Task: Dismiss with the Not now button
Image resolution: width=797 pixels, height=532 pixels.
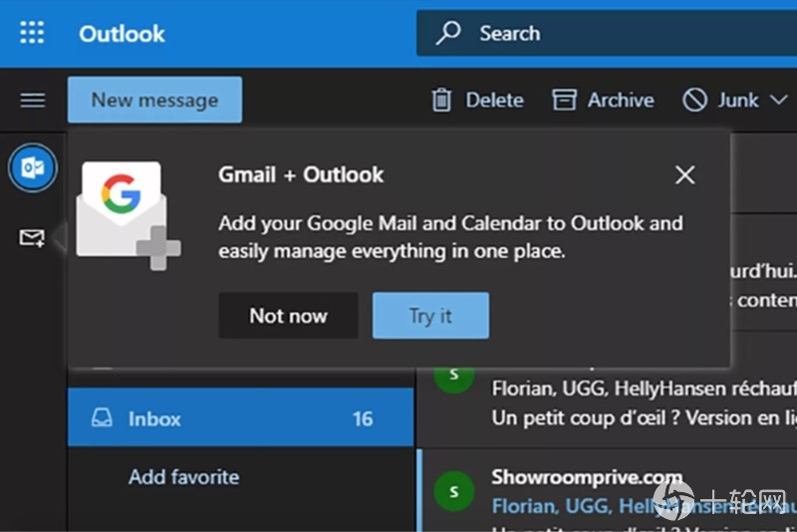Action: click(288, 316)
